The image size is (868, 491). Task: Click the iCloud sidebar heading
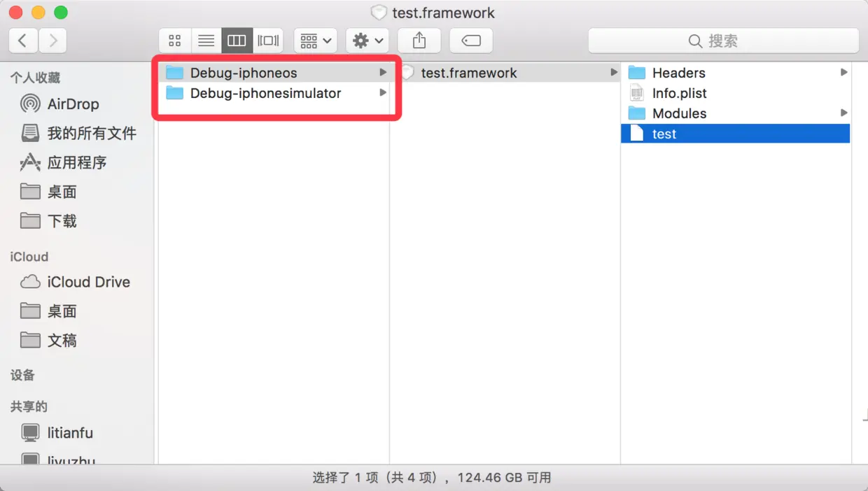pos(29,257)
